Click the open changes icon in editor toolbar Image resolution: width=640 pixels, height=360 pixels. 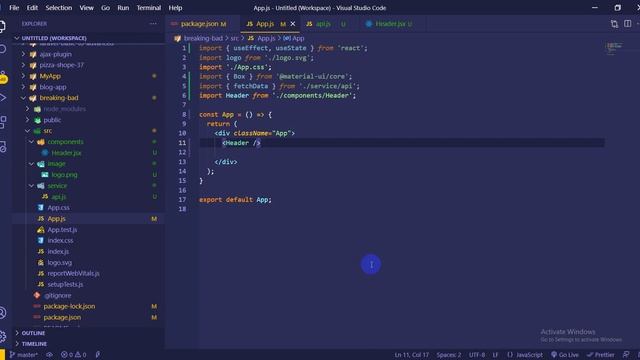tap(614, 24)
